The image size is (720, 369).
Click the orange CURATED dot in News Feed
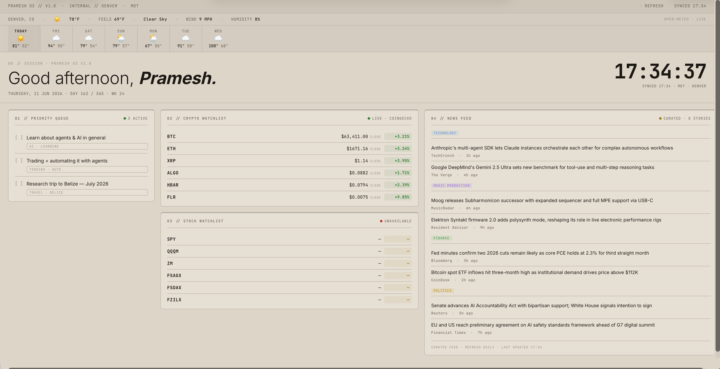tap(660, 118)
